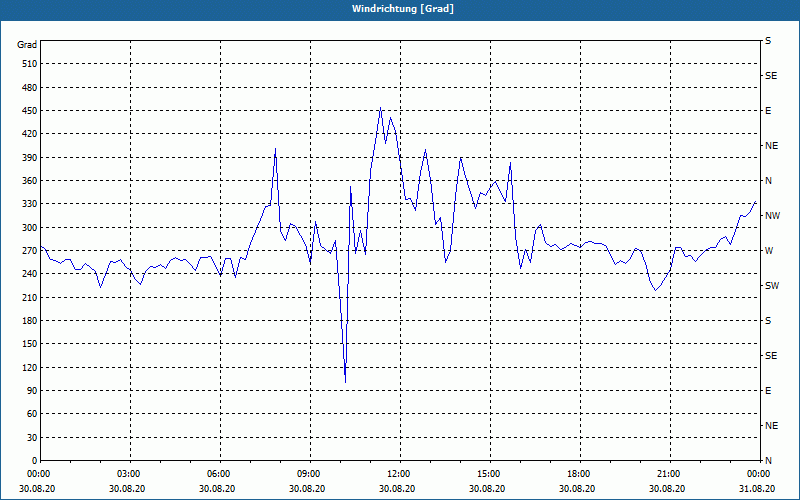
Task: Click the compass label S level with 180
Action: 768,321
